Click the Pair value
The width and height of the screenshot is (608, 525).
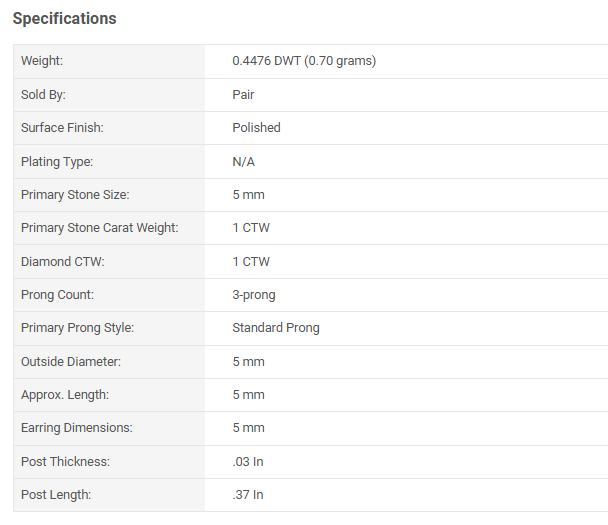tap(243, 95)
